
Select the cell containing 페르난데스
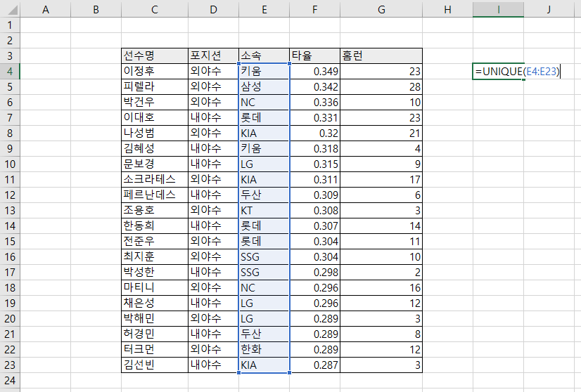click(x=155, y=195)
